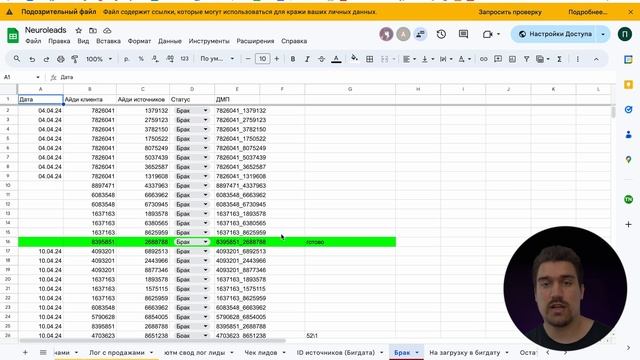Star the Neuroleads document

78,31
